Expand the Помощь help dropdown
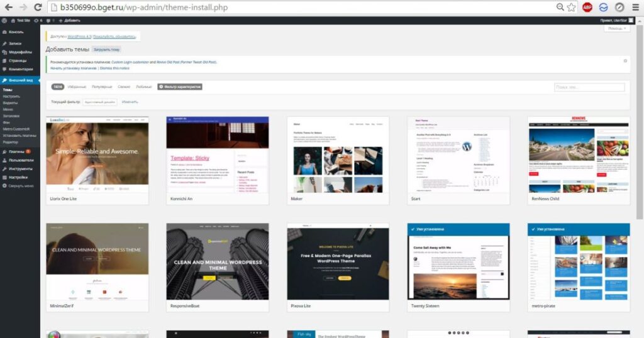This screenshot has height=338, width=644. click(x=616, y=28)
